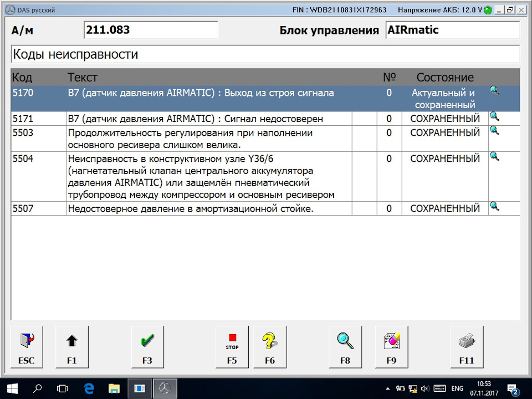
Task: Click the network tray icon
Action: pyautogui.click(x=413, y=388)
